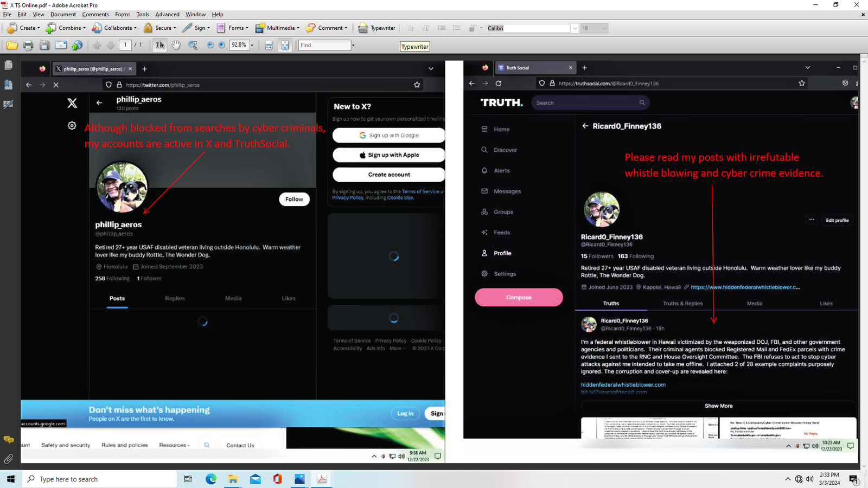This screenshot has height=488, width=868.
Task: Open the Attachments paperclip panel
Action: pyautogui.click(x=8, y=459)
